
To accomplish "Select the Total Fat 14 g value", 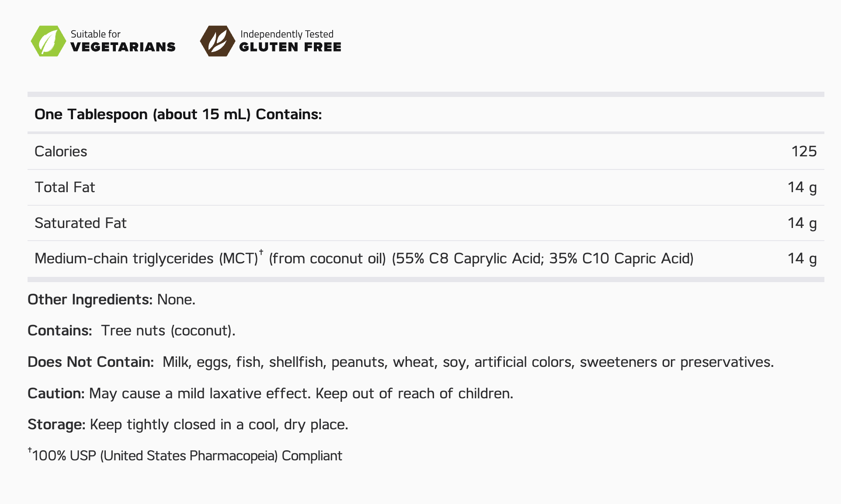I will 802,187.
